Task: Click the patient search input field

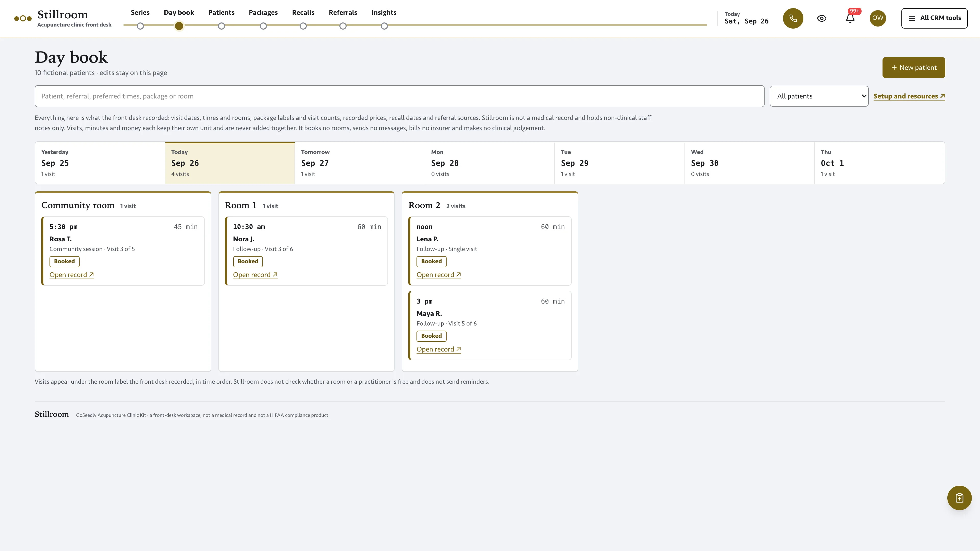Action: pyautogui.click(x=399, y=96)
